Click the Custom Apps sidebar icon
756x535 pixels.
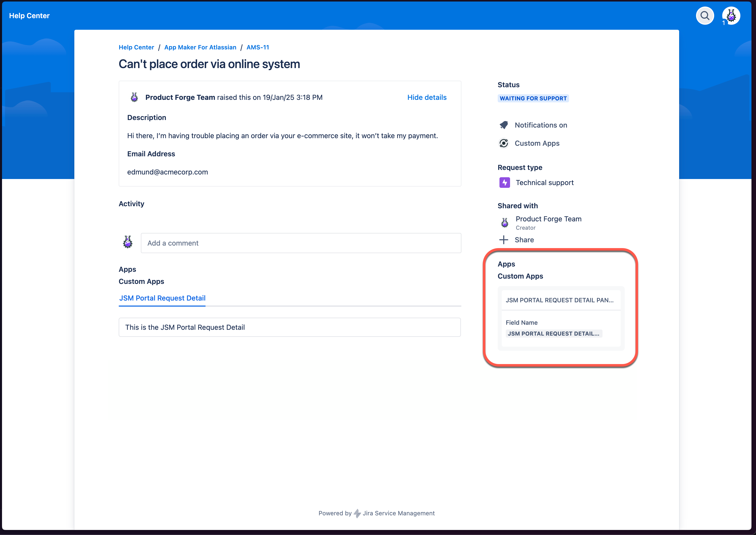coord(503,143)
